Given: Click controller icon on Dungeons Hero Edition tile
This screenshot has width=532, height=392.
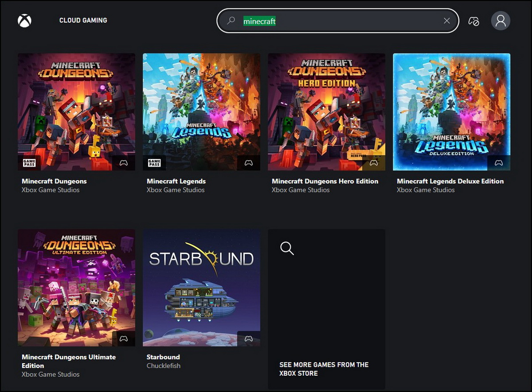Looking at the screenshot, I should pyautogui.click(x=374, y=163).
